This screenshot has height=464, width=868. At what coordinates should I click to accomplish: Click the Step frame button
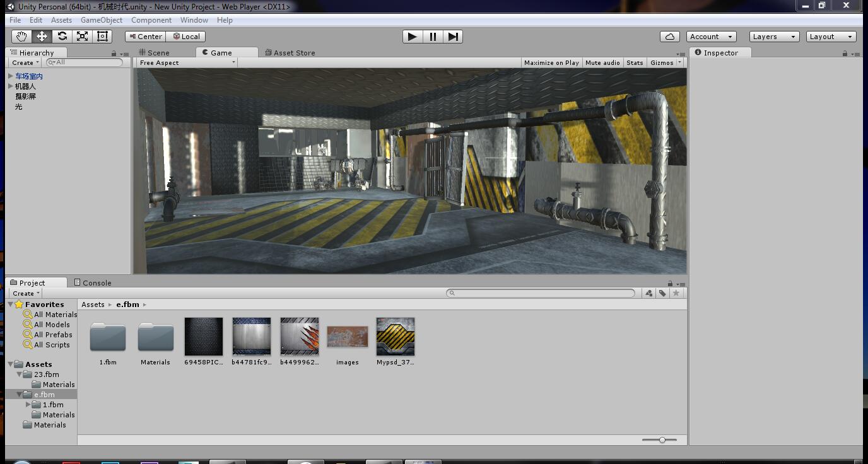[x=453, y=37]
